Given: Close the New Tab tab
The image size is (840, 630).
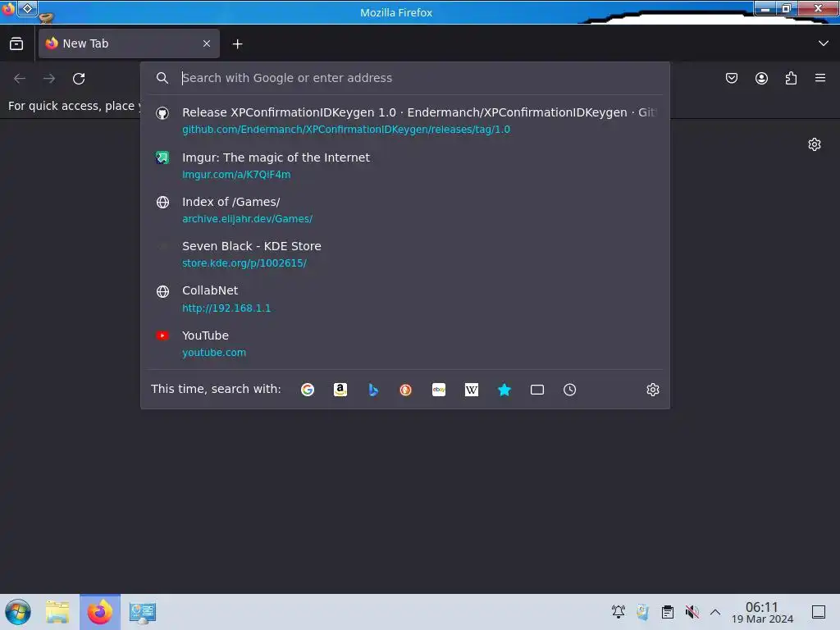Looking at the screenshot, I should click(x=207, y=43).
